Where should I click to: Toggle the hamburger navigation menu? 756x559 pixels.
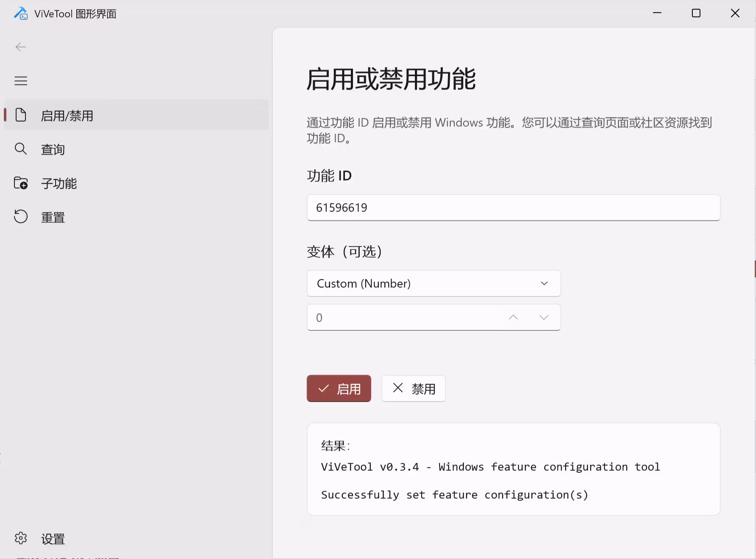click(20, 81)
